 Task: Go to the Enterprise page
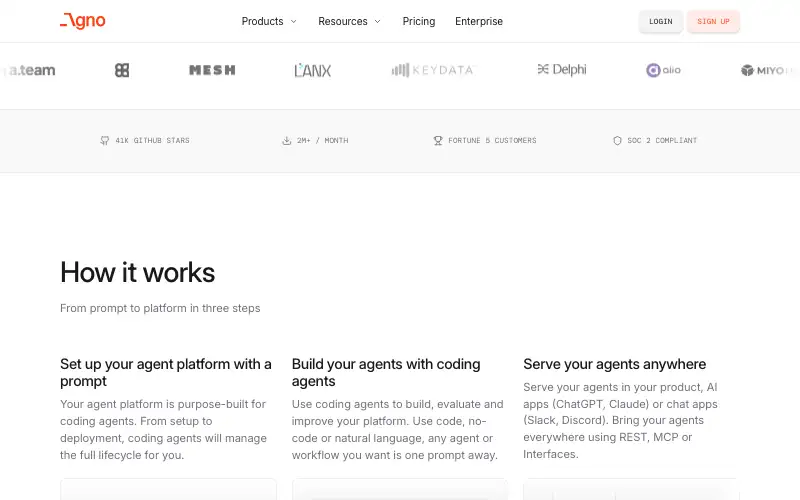(479, 21)
